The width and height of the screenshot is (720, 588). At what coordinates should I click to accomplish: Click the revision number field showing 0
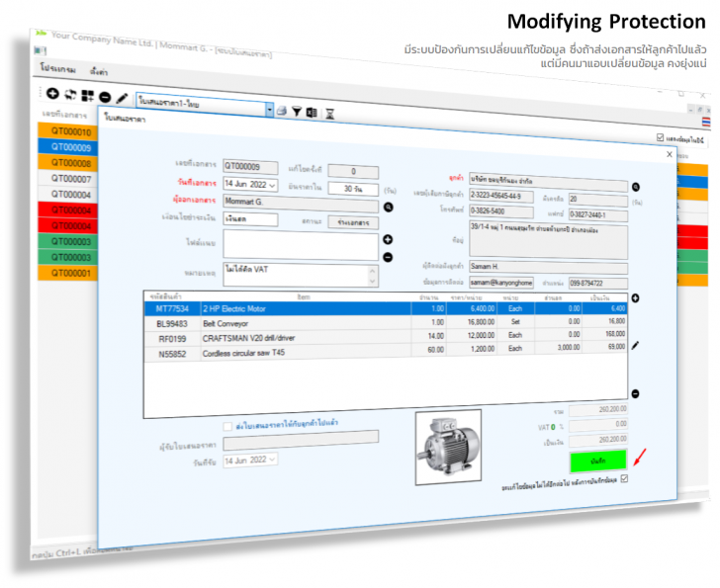click(x=353, y=171)
